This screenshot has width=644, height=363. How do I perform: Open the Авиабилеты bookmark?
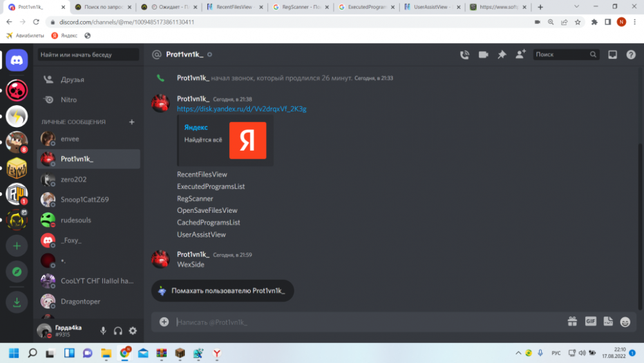pos(25,35)
